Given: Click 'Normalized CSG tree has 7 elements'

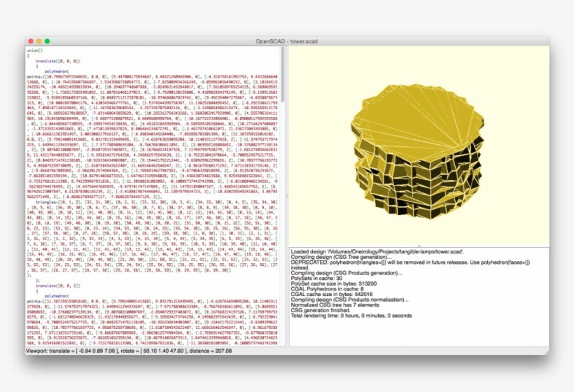Looking at the screenshot, I should 335,305.
